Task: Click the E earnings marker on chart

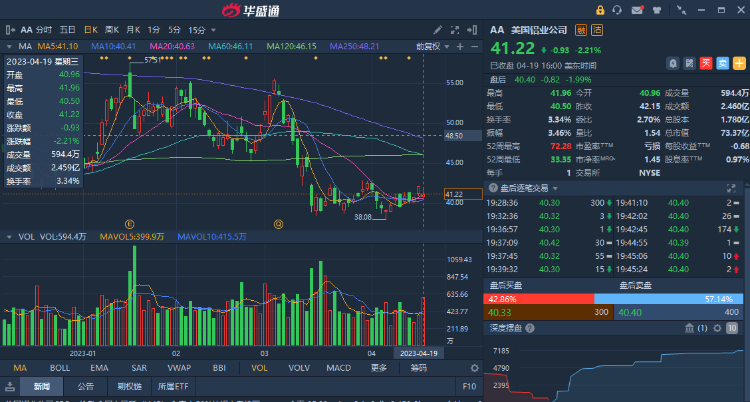Action: pos(129,223)
